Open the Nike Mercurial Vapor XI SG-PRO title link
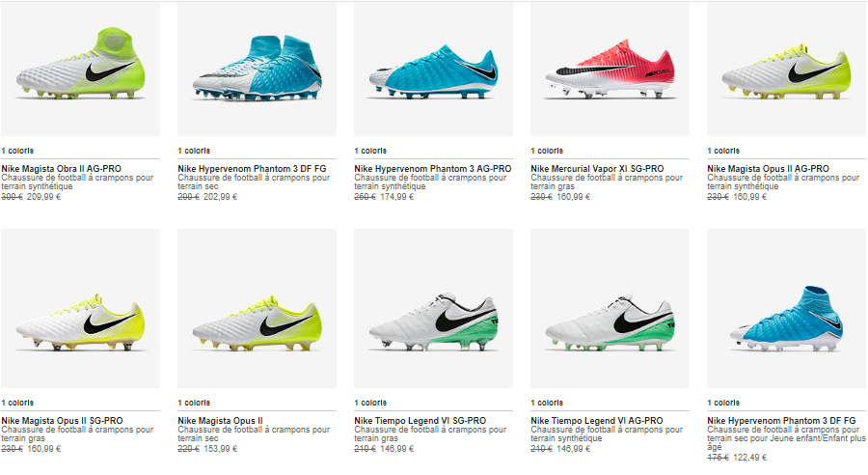The image size is (868, 475). 597,169
